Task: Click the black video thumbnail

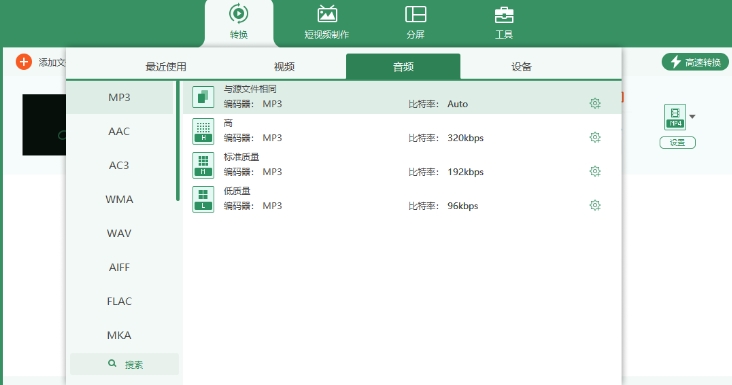Action: (x=44, y=125)
